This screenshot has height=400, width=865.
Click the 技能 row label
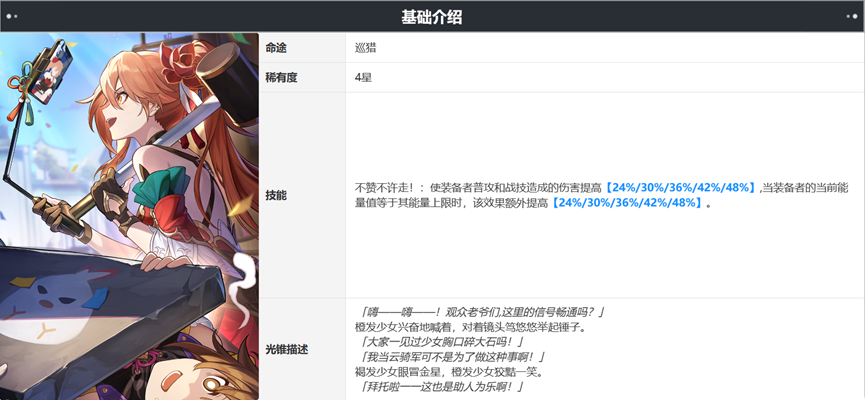[276, 195]
